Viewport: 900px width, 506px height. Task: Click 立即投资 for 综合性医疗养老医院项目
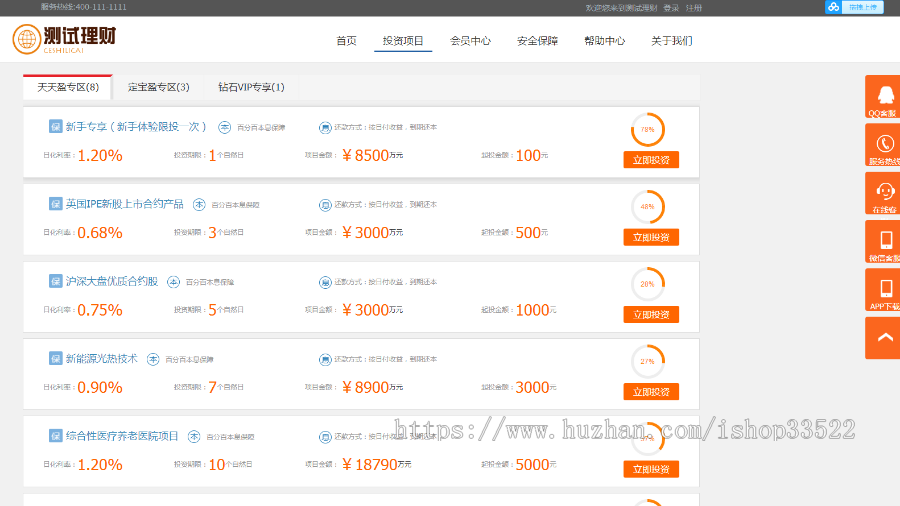[x=651, y=469]
